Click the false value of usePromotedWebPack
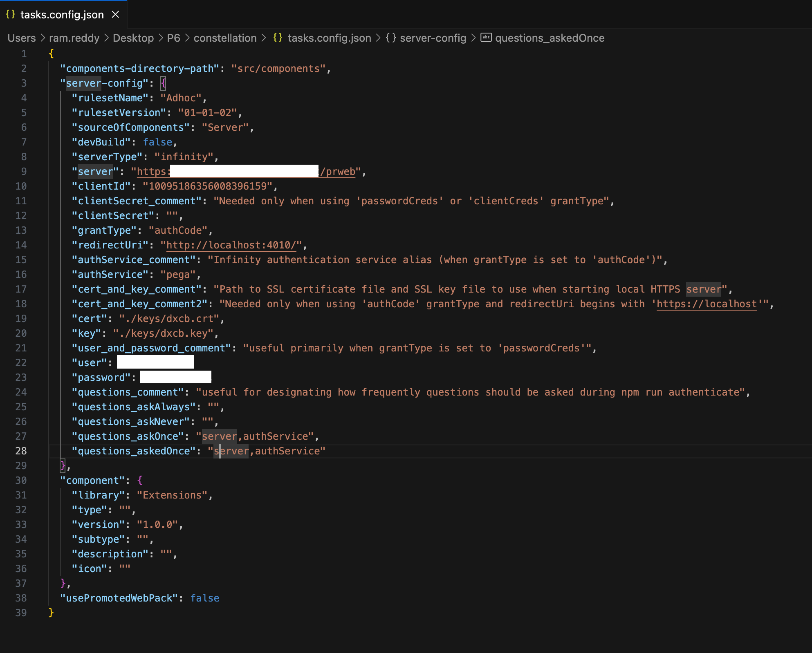Screen dimensions: 812x653 coord(205,598)
